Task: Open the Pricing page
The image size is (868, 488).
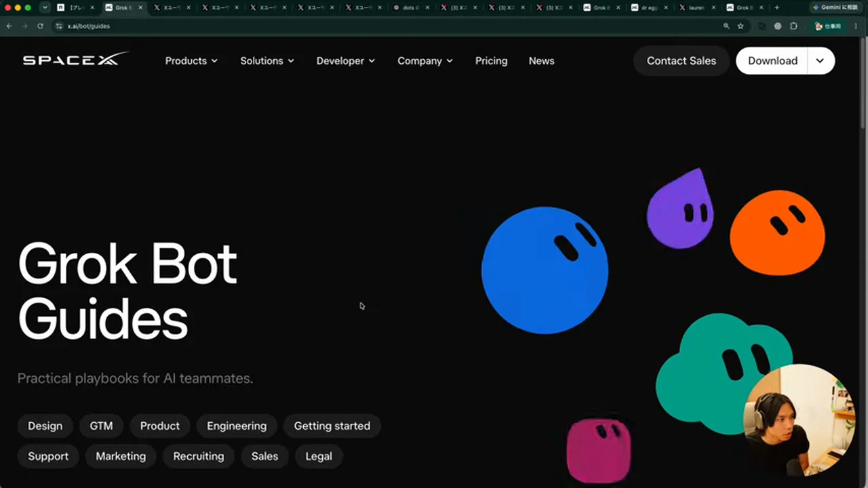Action: [491, 60]
